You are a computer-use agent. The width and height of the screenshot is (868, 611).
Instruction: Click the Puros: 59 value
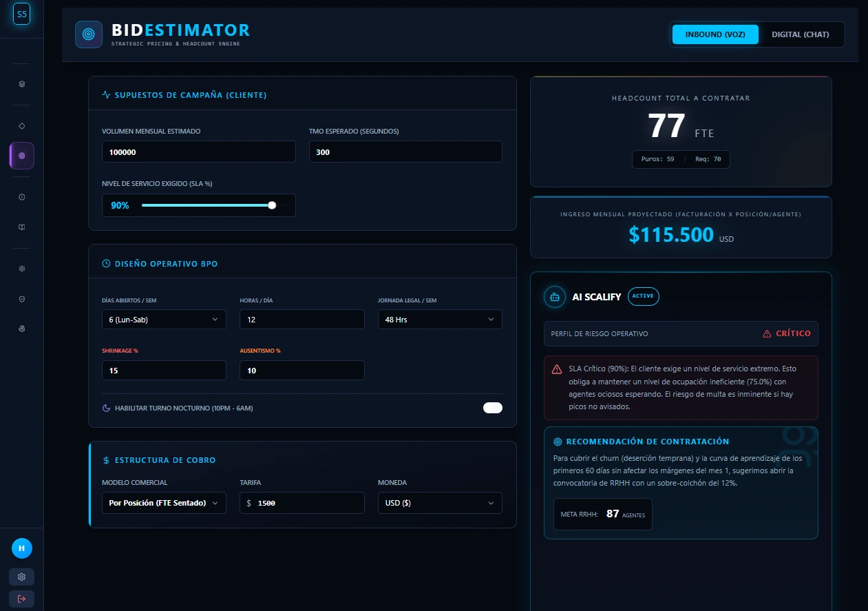click(x=657, y=159)
